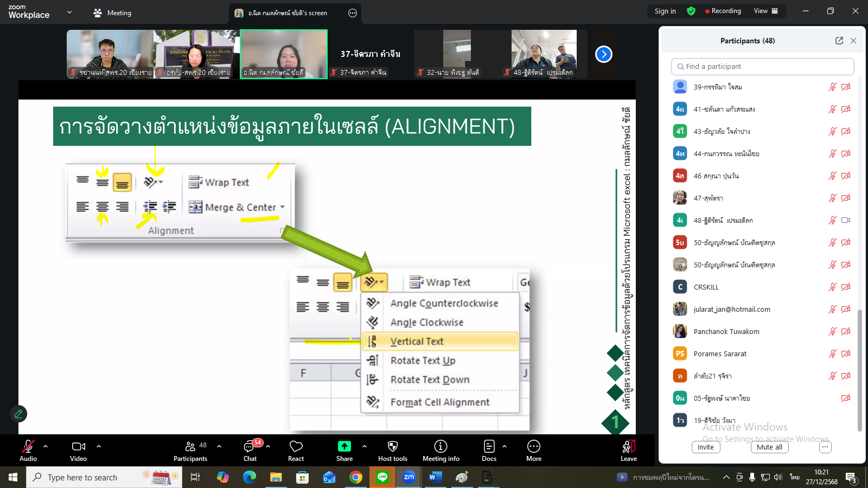The height and width of the screenshot is (488, 868).
Task: Open the Share screen button
Action: [x=344, y=446]
